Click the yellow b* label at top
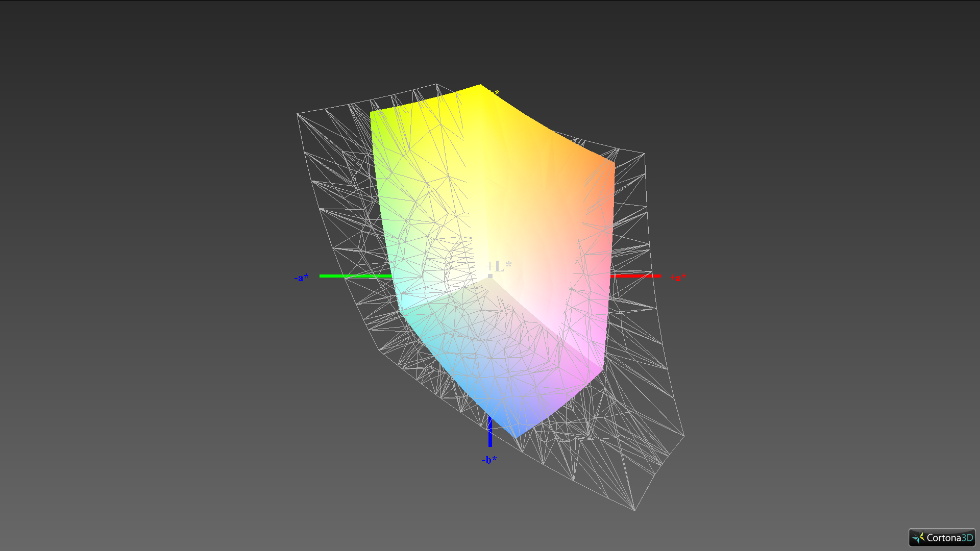 (x=496, y=92)
